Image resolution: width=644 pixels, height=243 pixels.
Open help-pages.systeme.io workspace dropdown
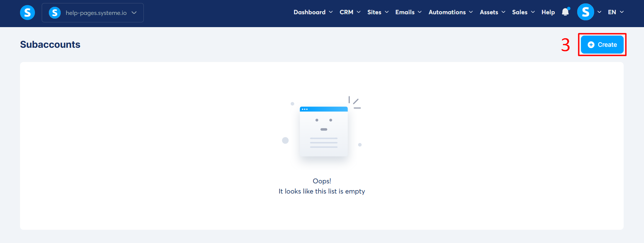93,13
